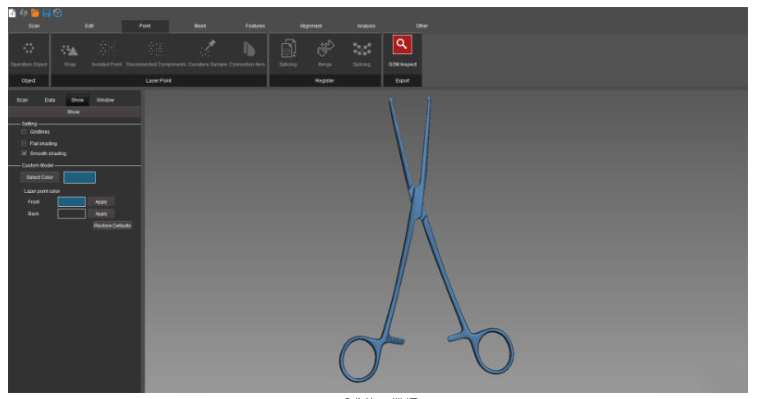The height and width of the screenshot is (399, 758).
Task: Open the Scan ribbon tab
Action: pyautogui.click(x=34, y=26)
